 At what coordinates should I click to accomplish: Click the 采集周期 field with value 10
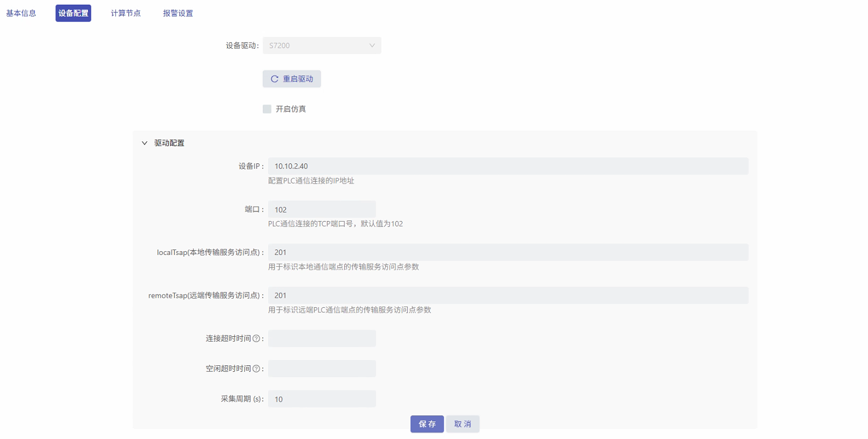(x=322, y=399)
